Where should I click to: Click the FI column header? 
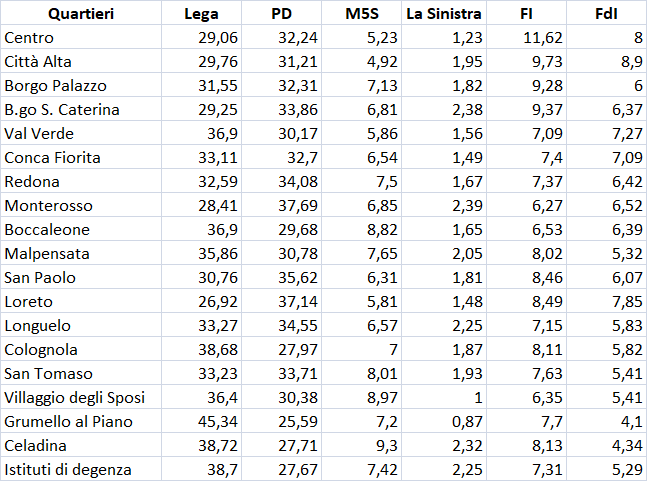[x=526, y=14]
